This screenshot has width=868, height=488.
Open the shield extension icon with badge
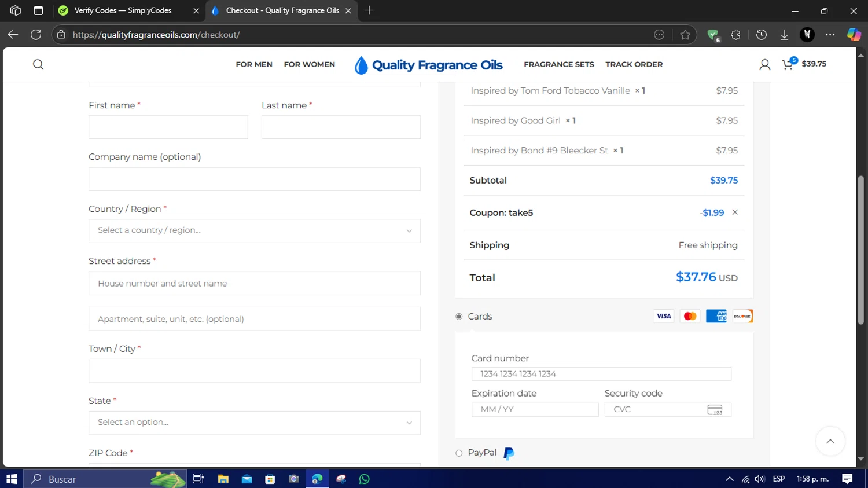pyautogui.click(x=713, y=35)
